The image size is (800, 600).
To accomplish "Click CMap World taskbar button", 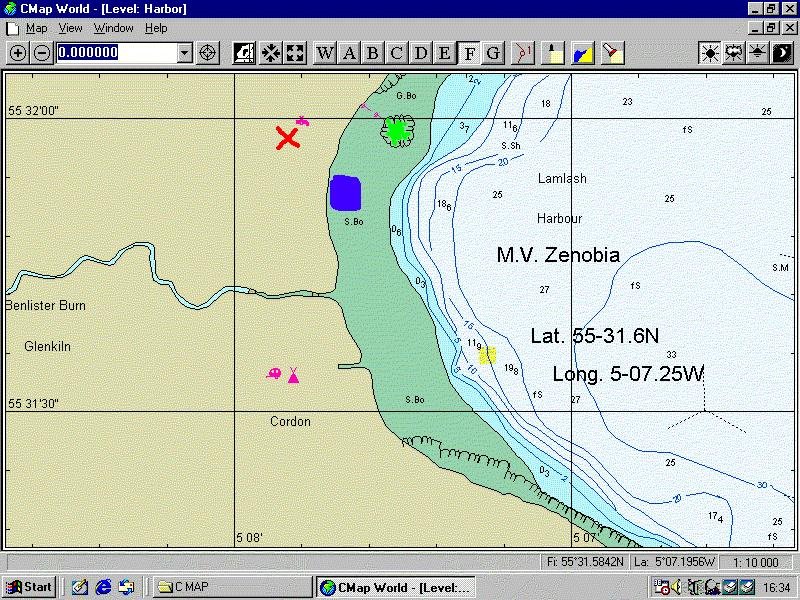I will (x=396, y=587).
